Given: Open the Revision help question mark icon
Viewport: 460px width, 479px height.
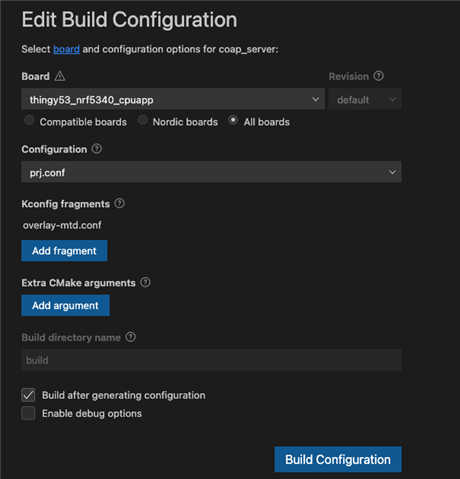Looking at the screenshot, I should (378, 76).
